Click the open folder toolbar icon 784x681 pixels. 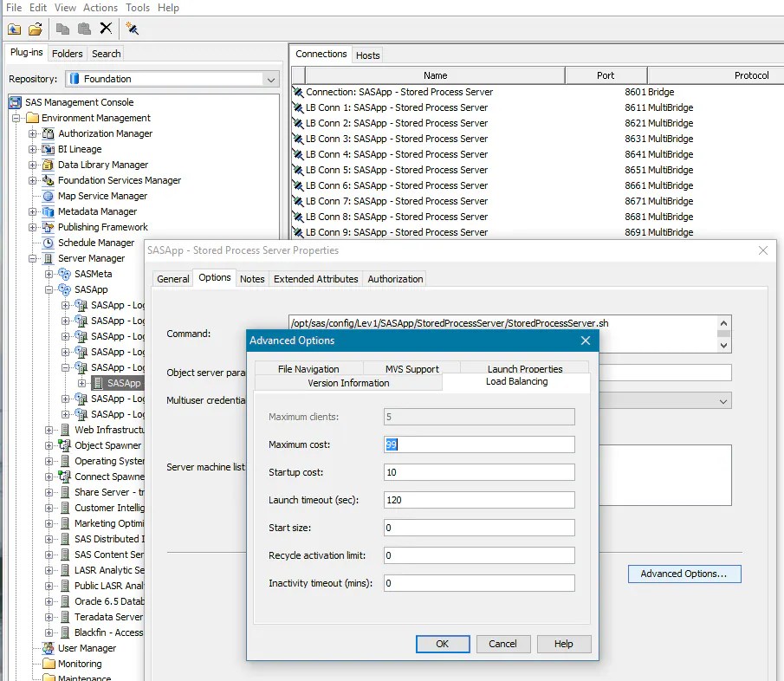[x=36, y=29]
